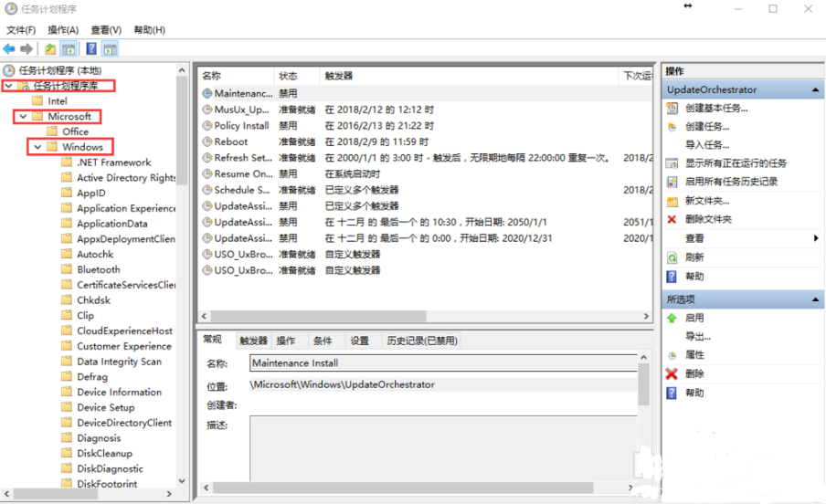Viewport: 826px width, 504px height.
Task: Click the 创建基本任务 icon in Actions
Action: [x=672, y=109]
